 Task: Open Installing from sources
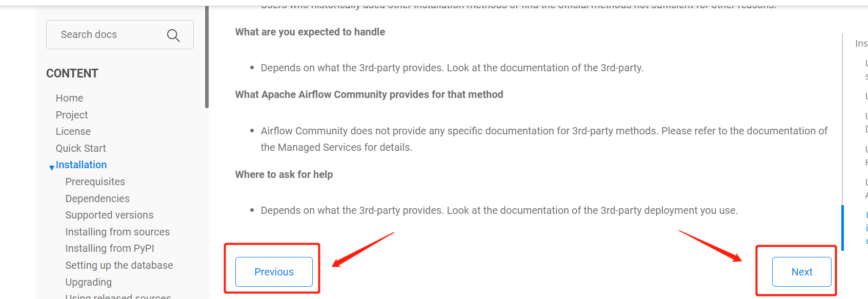(x=117, y=231)
